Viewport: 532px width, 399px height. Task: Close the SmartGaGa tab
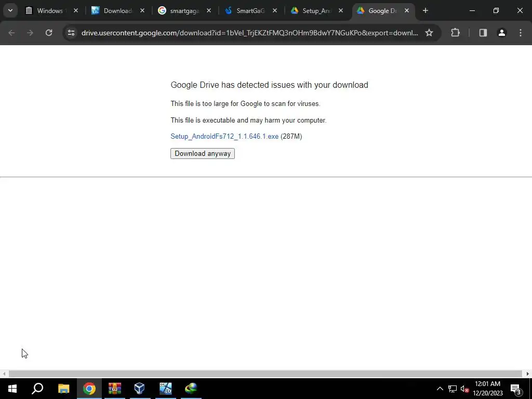click(275, 10)
